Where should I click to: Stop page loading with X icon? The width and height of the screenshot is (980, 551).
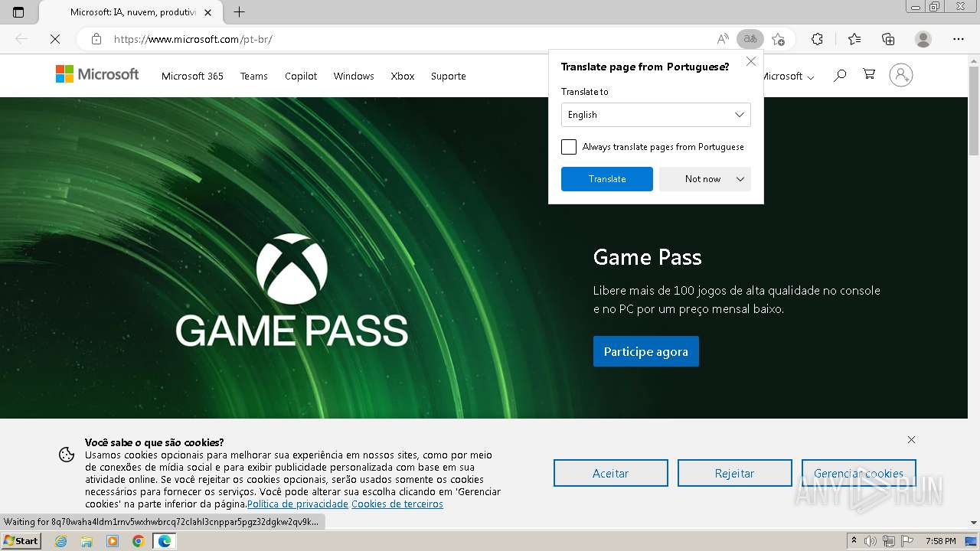(55, 39)
